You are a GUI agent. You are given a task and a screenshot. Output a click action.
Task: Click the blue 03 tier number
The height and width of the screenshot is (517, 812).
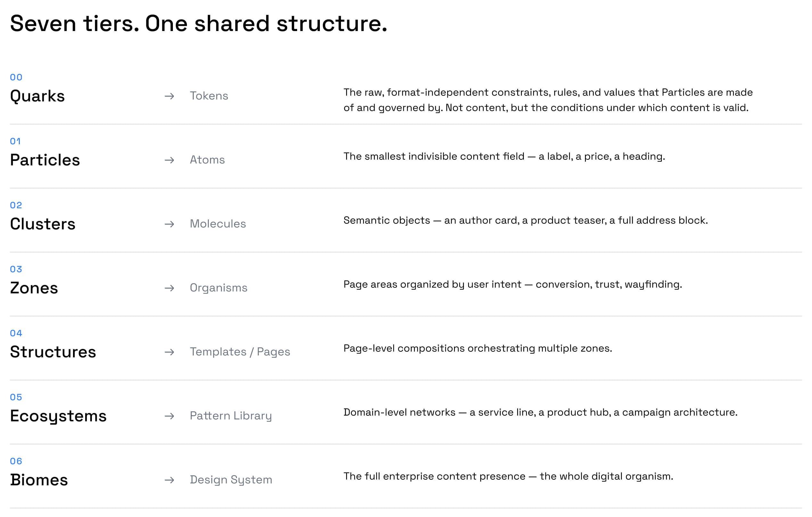16,269
